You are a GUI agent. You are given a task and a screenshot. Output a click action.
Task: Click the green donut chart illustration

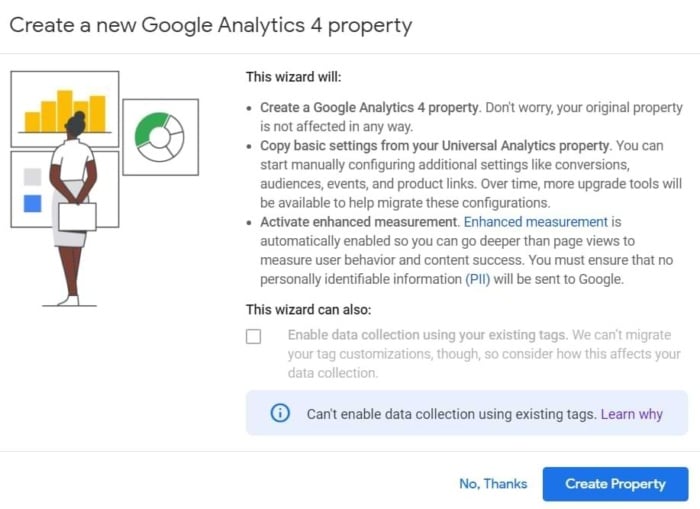159,137
